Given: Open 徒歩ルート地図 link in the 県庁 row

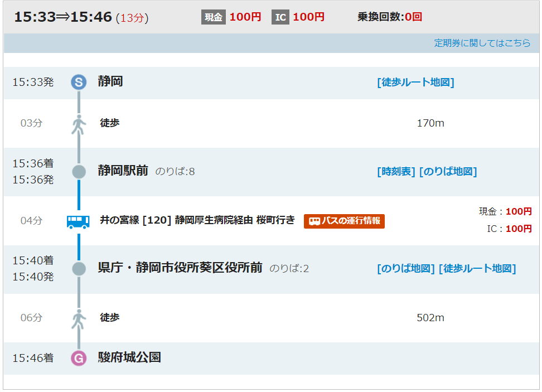Looking at the screenshot, I should pos(477,269).
